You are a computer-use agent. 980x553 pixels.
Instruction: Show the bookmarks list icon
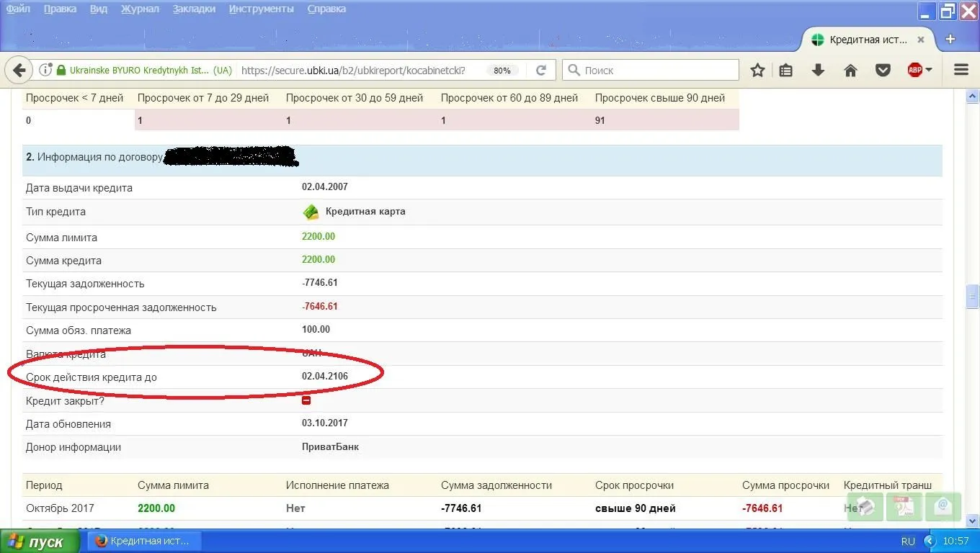(786, 70)
